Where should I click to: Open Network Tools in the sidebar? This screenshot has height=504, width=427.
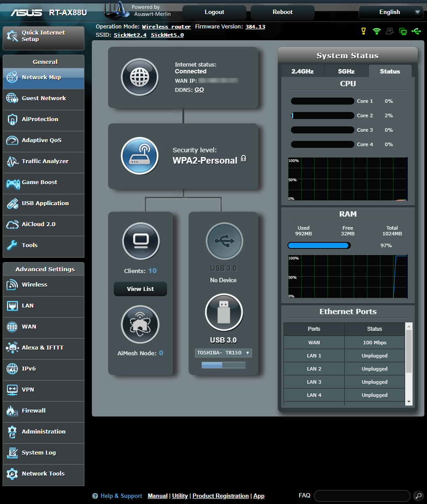point(43,474)
